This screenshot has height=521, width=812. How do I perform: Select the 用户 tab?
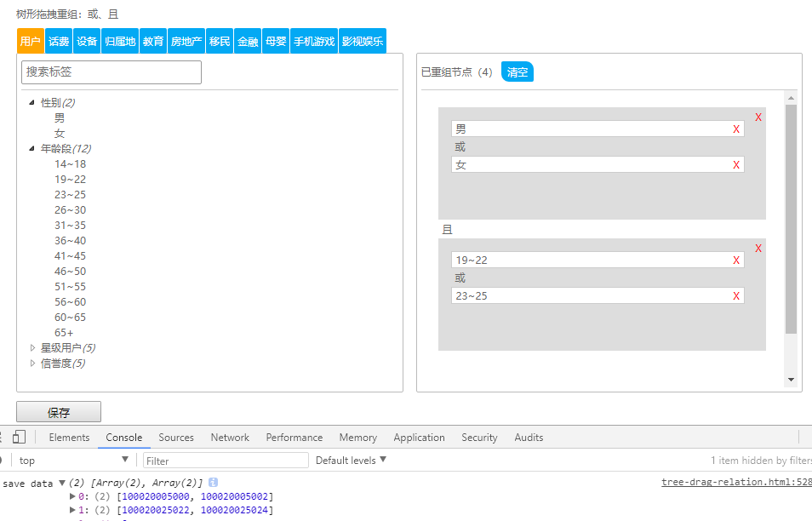tap(31, 41)
